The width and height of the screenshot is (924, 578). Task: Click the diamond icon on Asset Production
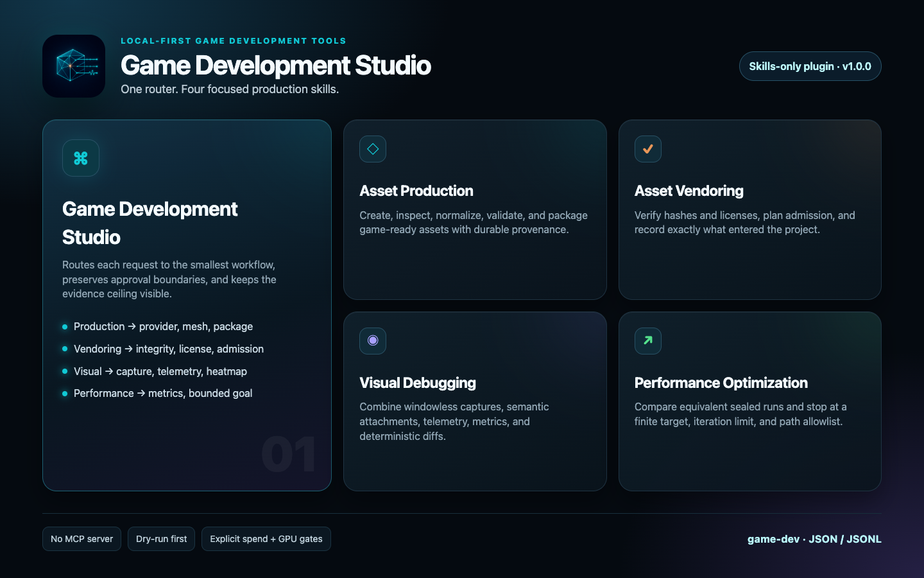[373, 149]
